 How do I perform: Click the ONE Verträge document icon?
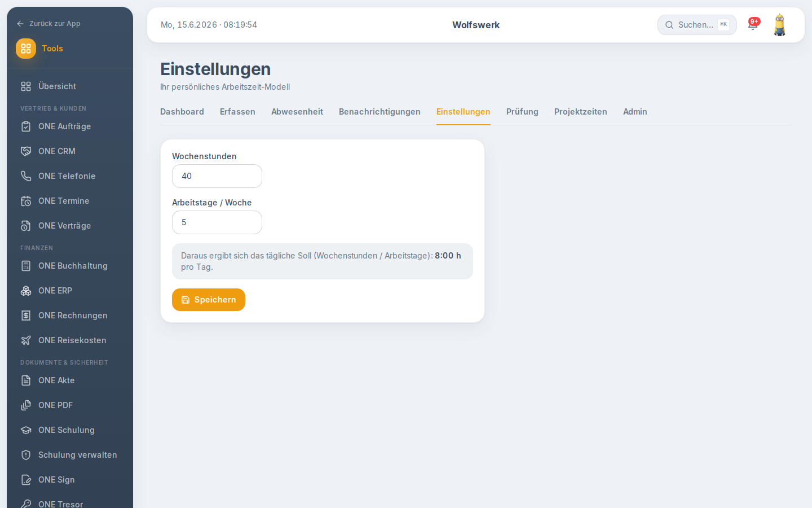coord(26,226)
